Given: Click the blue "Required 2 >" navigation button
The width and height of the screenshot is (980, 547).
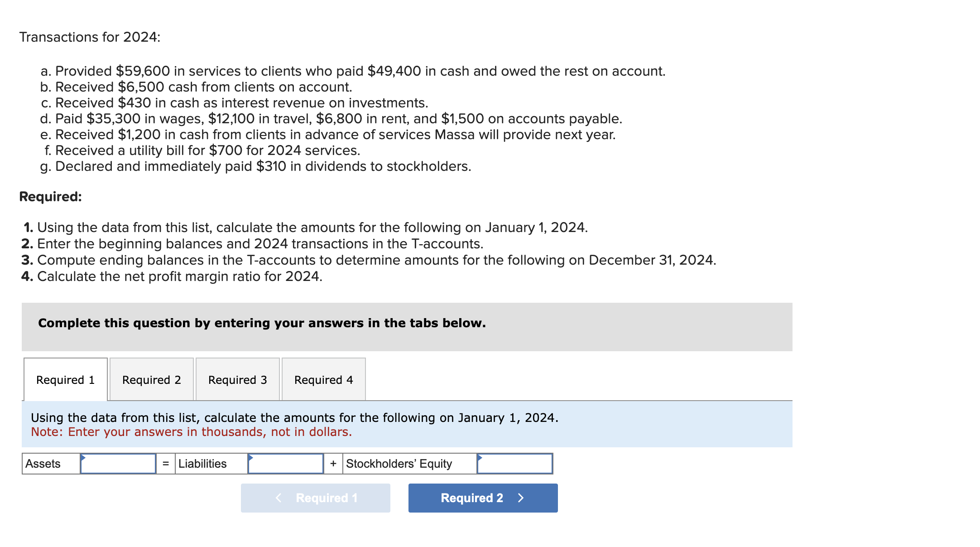Looking at the screenshot, I should 482,498.
